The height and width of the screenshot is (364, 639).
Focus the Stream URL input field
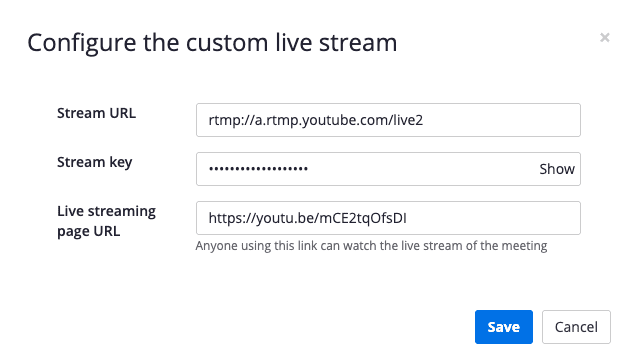[x=388, y=120]
